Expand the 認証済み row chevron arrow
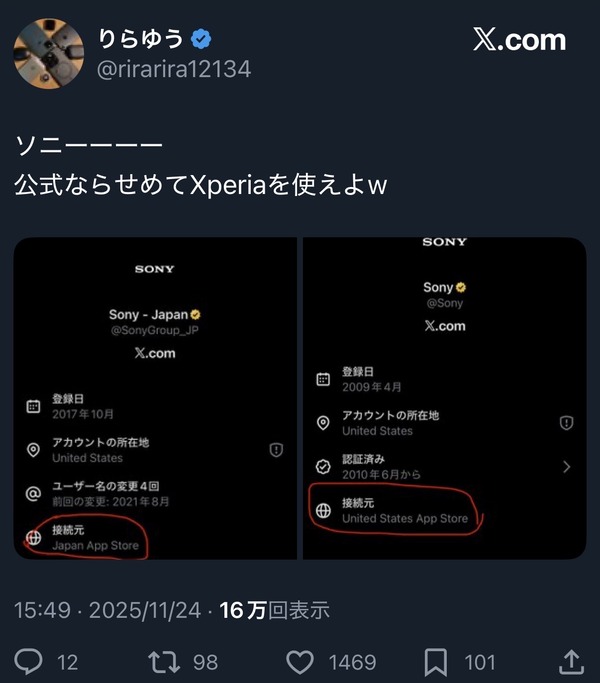This screenshot has height=683, width=600. click(566, 467)
